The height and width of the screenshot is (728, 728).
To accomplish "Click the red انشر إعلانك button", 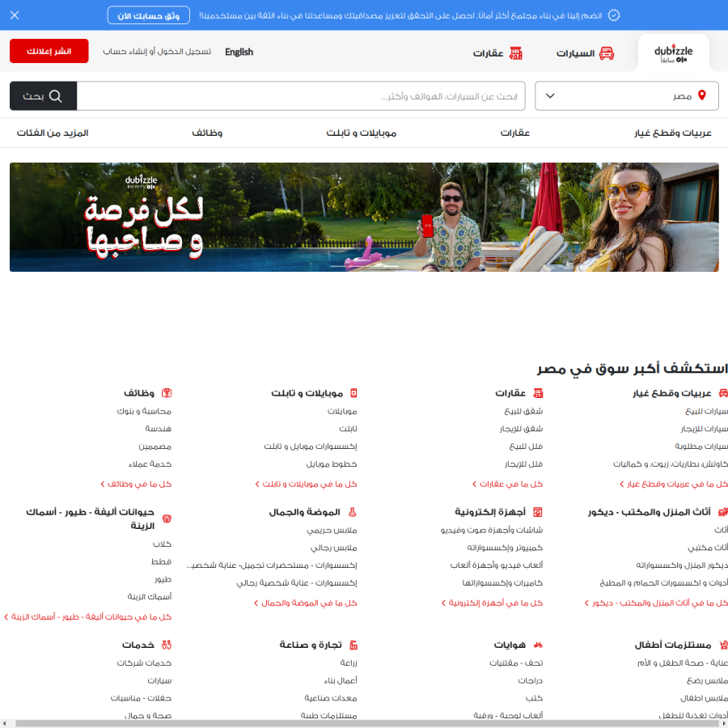I will (49, 51).
